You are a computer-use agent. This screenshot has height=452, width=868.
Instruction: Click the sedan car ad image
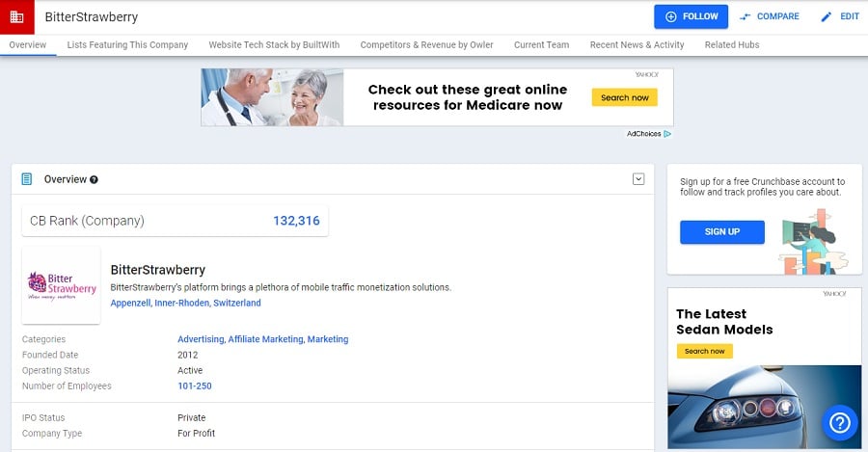pos(765,407)
